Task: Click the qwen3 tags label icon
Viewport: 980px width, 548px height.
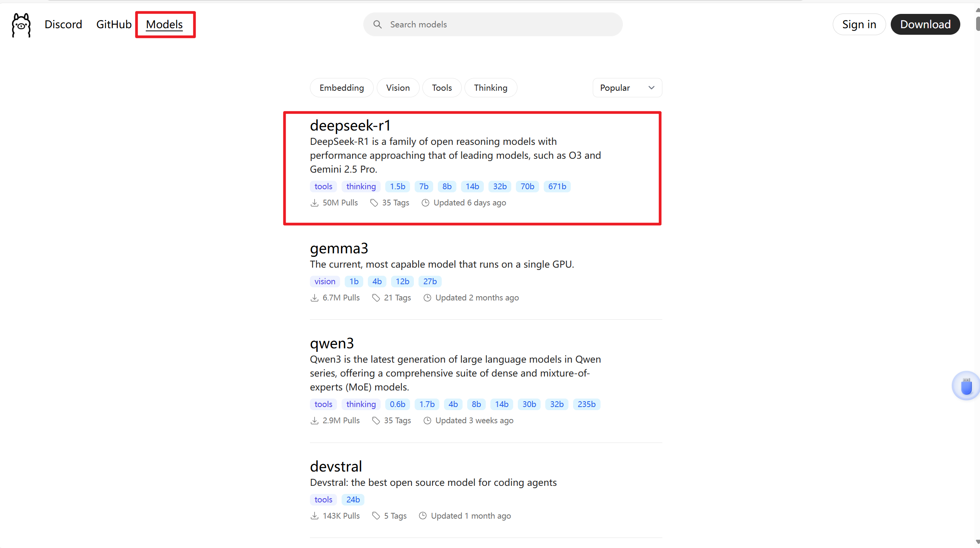Action: point(376,421)
